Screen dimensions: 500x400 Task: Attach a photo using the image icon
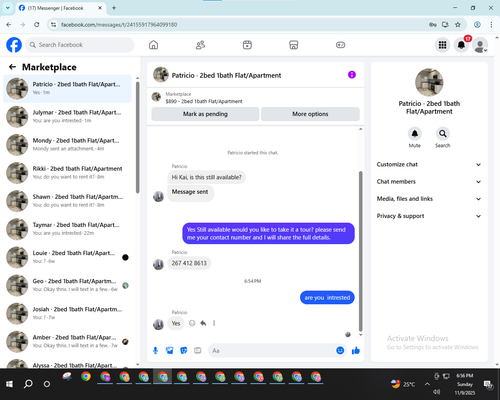169,350
